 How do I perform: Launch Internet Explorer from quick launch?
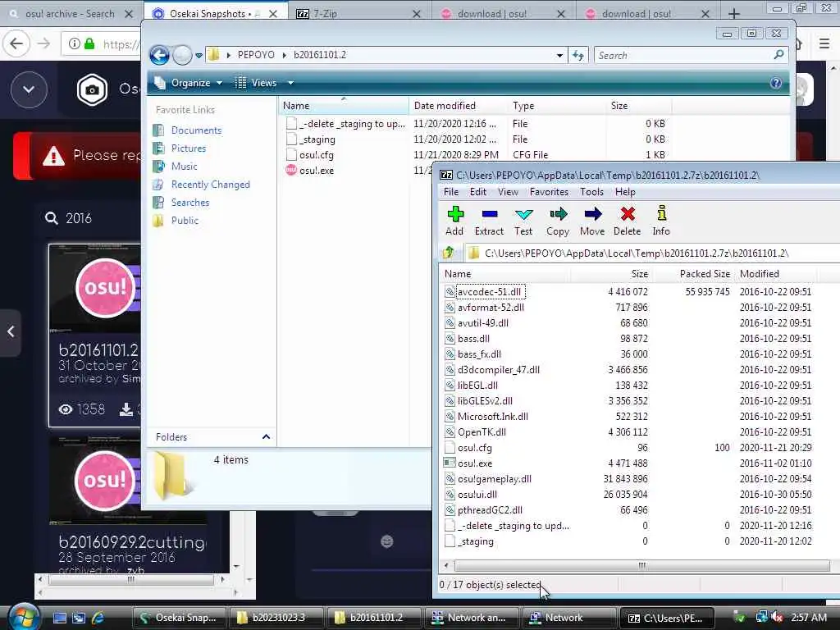pyautogui.click(x=98, y=618)
